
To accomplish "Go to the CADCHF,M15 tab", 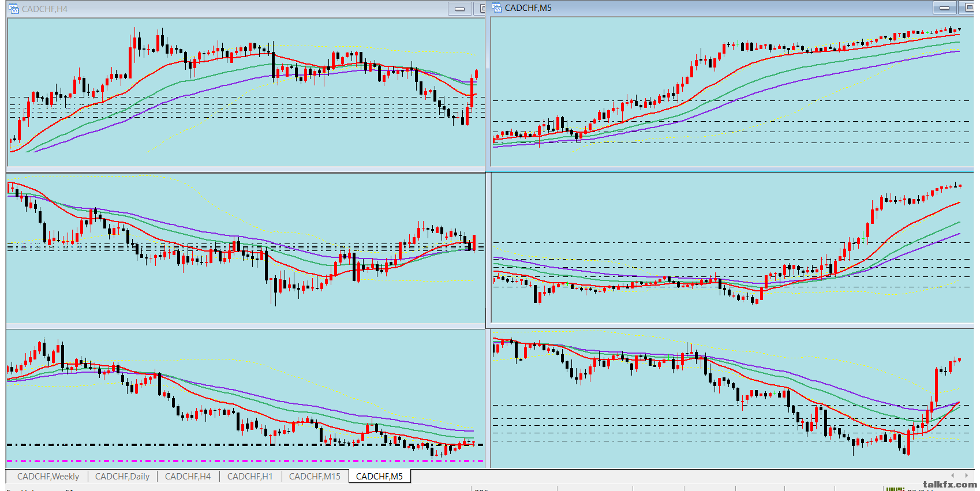I will 315,477.
